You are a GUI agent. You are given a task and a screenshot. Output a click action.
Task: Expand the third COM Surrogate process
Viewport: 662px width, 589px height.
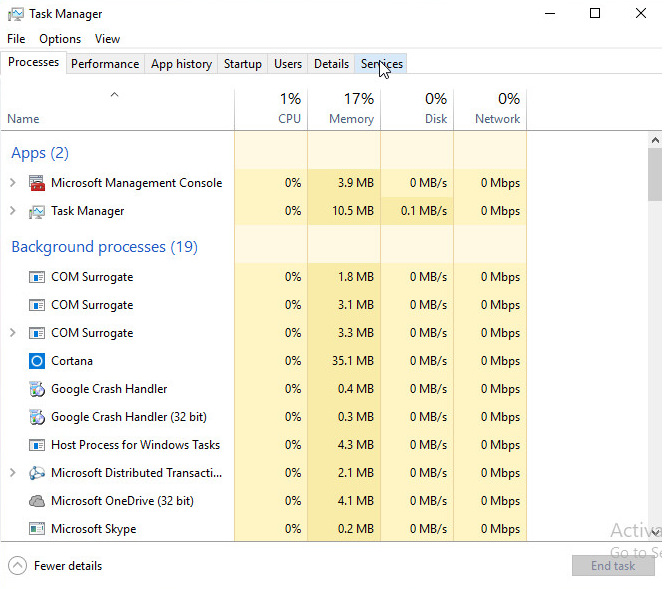(12, 333)
